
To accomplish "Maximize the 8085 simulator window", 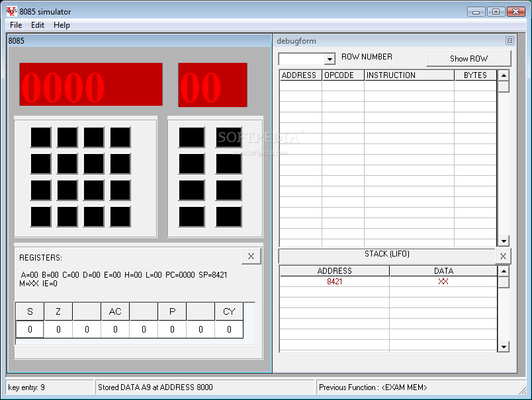I will coord(496,12).
